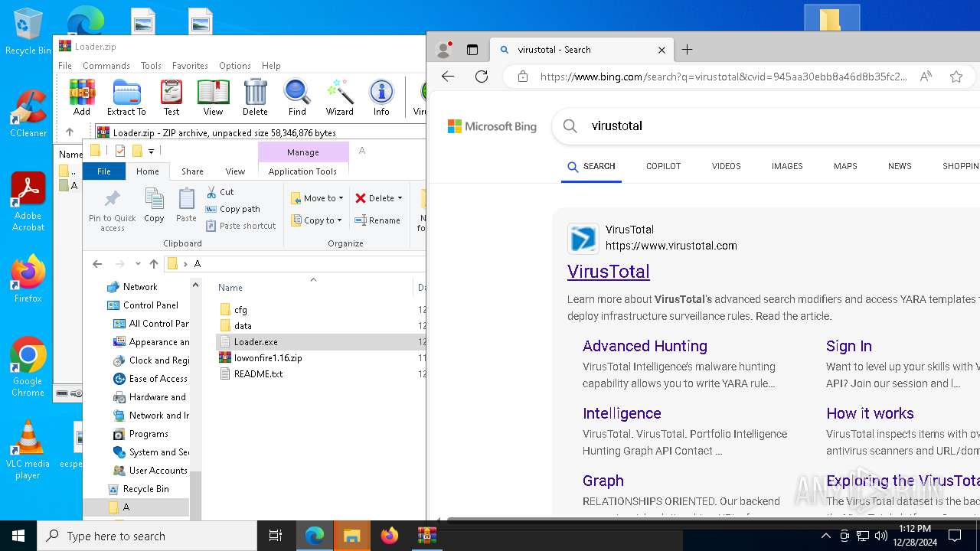Click Cut in Explorer clipboard group
The height and width of the screenshot is (551, 980).
[x=220, y=192]
